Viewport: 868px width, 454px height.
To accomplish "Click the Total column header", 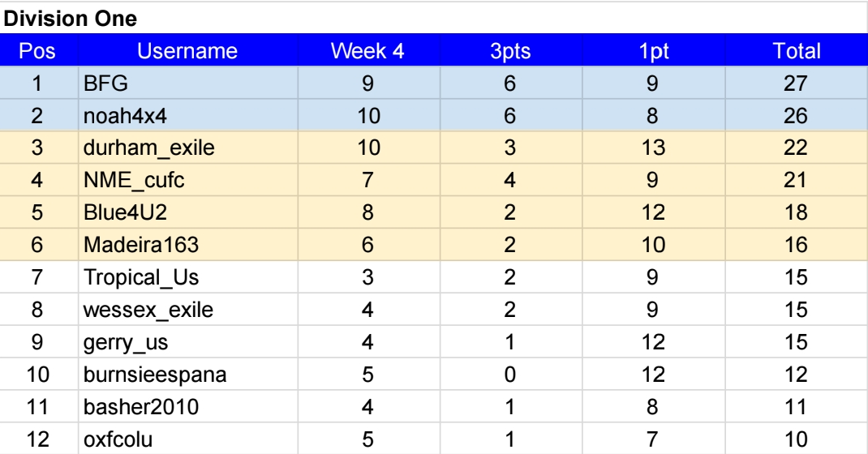I will pos(796,51).
